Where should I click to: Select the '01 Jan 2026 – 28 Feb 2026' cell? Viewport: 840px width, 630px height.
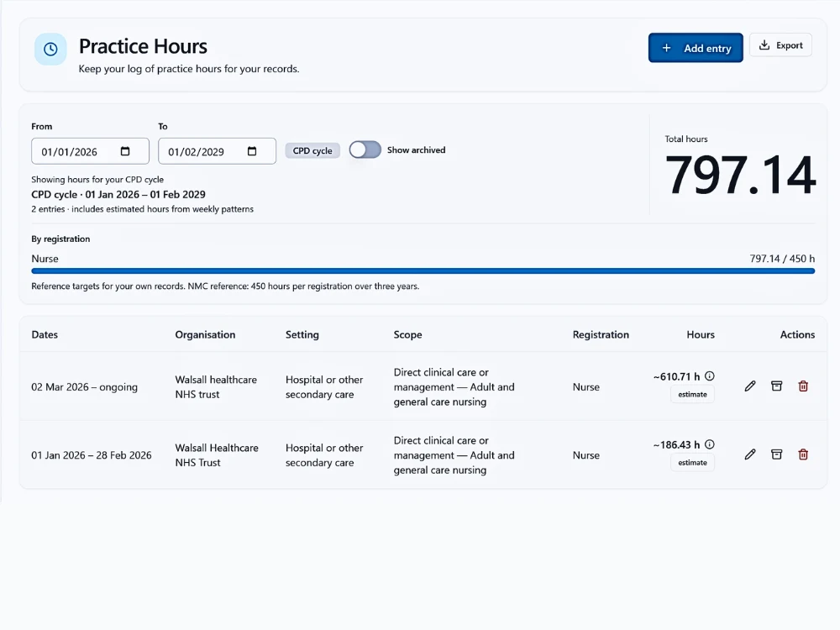[x=91, y=454]
